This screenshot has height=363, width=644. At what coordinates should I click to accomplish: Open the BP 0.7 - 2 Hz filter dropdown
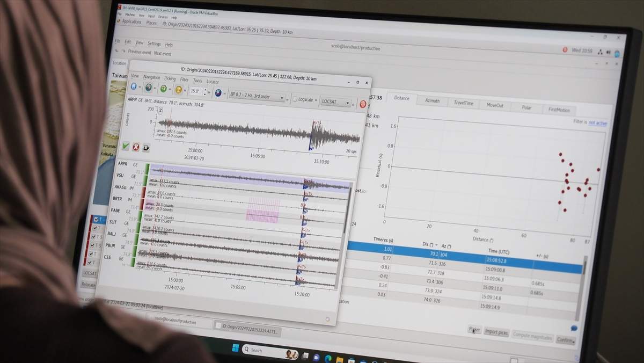click(x=257, y=96)
